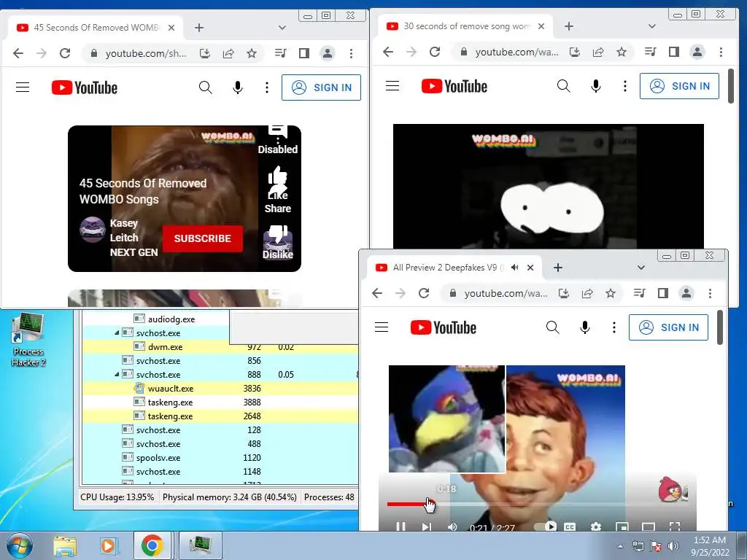Open the Process Hacker 2 desktop shortcut
Image resolution: width=747 pixels, height=560 pixels.
click(x=28, y=338)
